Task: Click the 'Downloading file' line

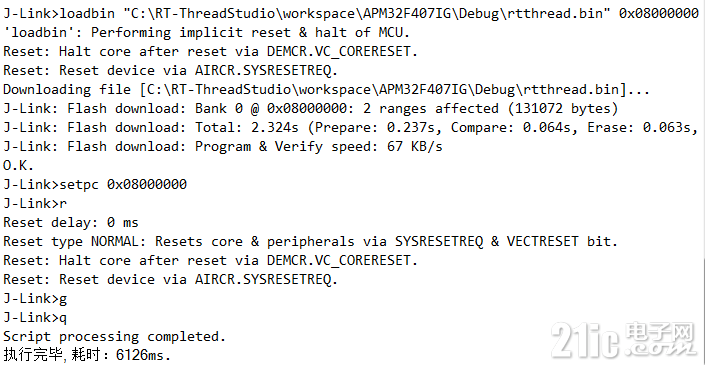Action: pos(326,89)
